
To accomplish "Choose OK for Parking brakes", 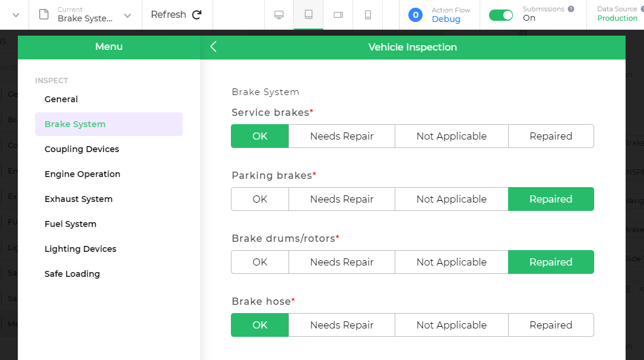I will coord(259,199).
